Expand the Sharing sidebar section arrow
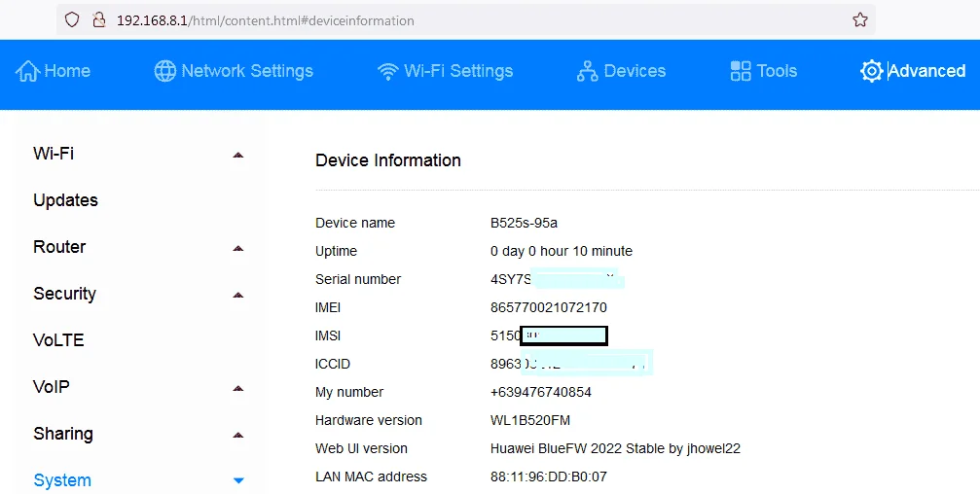The width and height of the screenshot is (980, 494). tap(238, 435)
